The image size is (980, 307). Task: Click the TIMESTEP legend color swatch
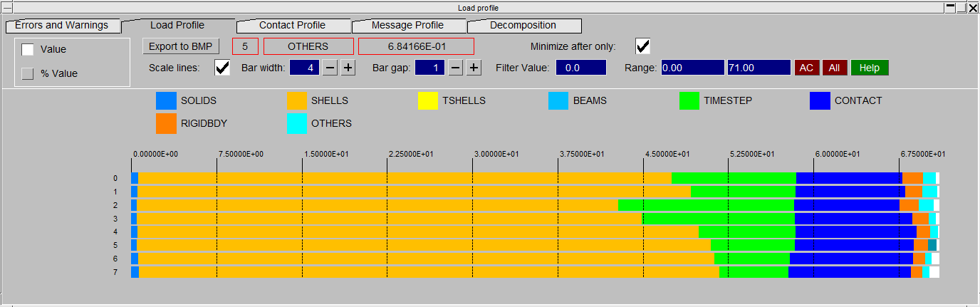point(689,101)
